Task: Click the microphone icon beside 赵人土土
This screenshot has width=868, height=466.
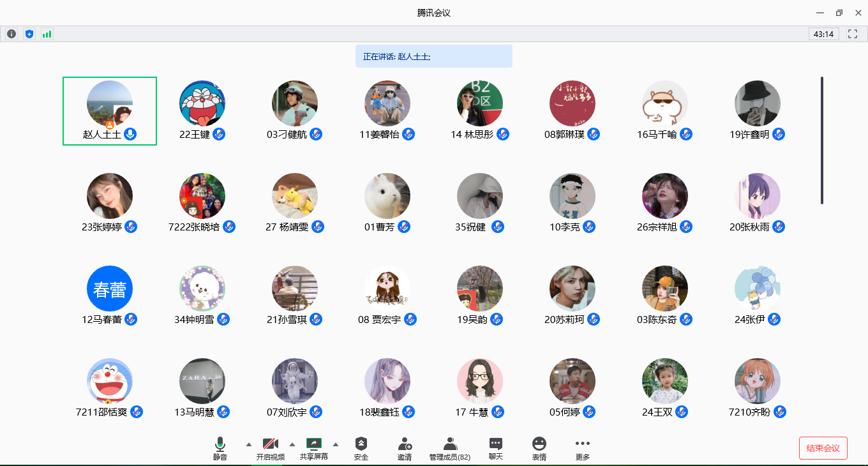Action: [x=130, y=134]
